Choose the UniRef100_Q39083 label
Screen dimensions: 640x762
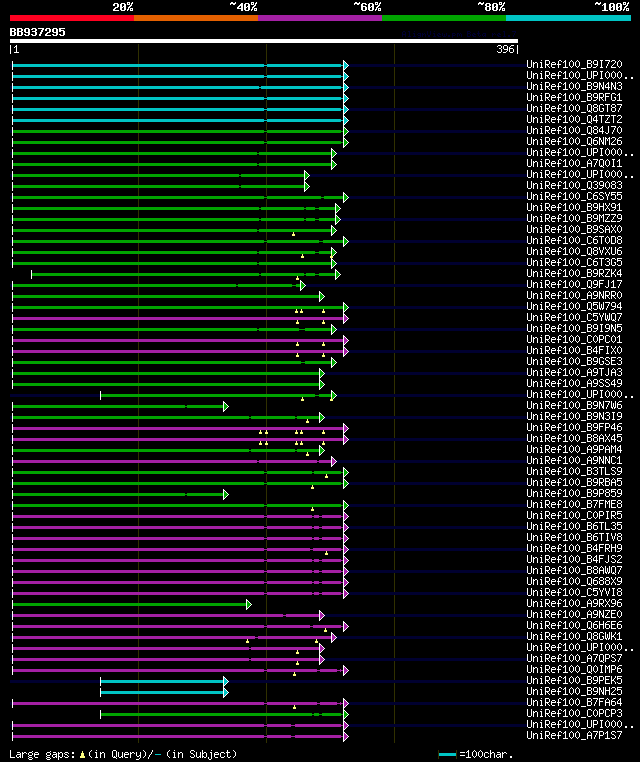click(574, 185)
